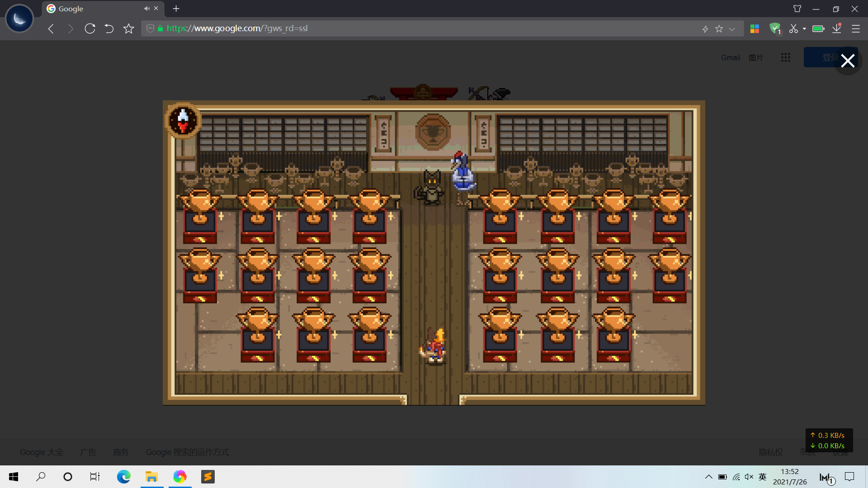
Task: Click the undo close tab icon
Action: point(109,28)
